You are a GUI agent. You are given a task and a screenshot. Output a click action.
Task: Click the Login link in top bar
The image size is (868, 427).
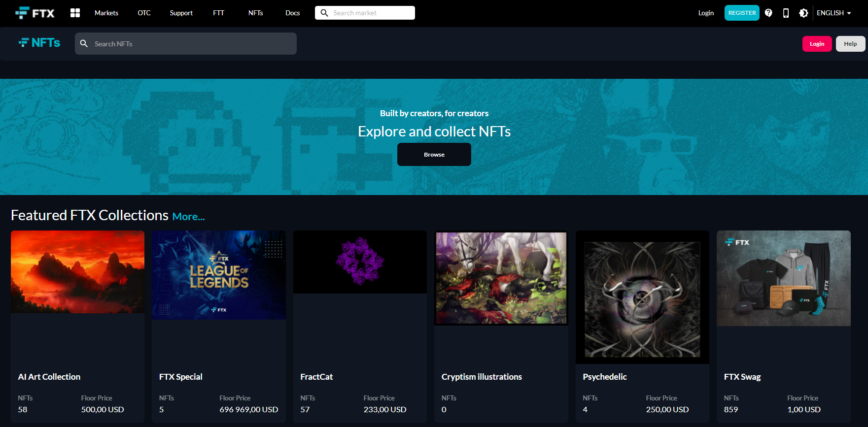click(706, 13)
